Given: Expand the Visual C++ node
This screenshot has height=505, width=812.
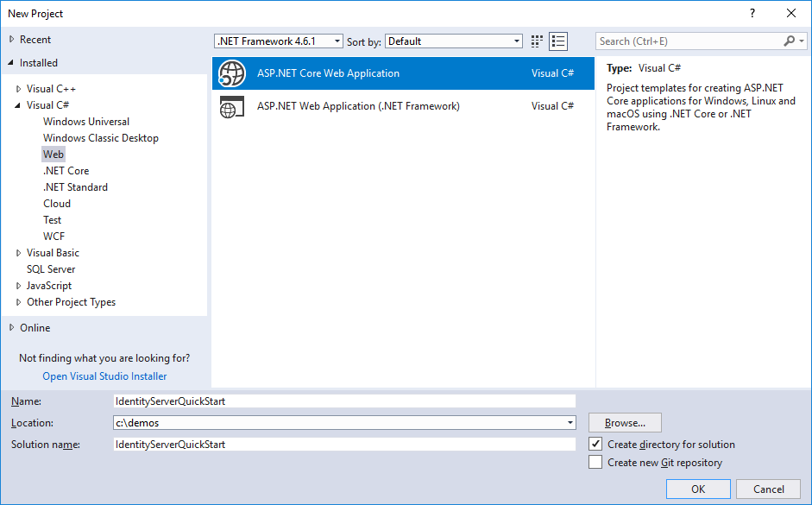Looking at the screenshot, I should coord(19,89).
